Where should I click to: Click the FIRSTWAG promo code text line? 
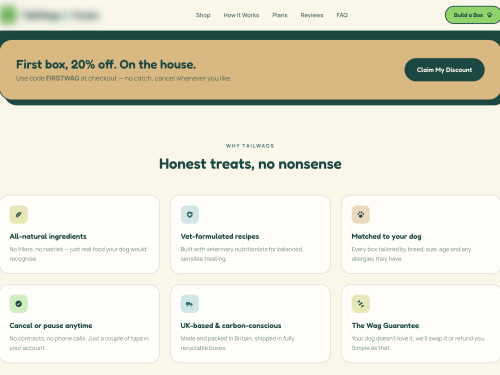[123, 78]
